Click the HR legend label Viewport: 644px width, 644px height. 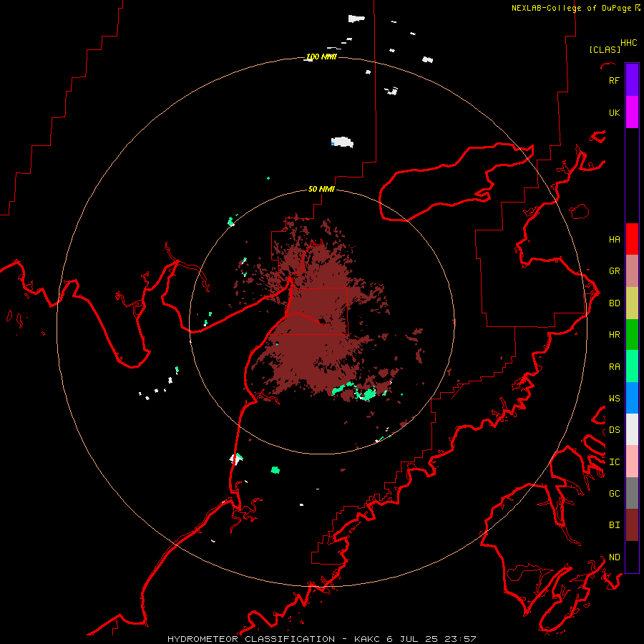click(x=614, y=335)
